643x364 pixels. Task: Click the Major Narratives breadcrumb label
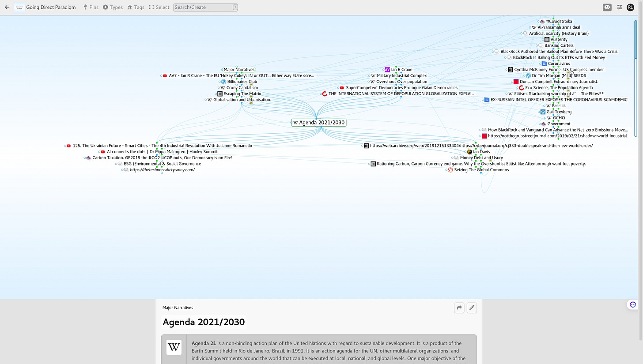coord(178,308)
